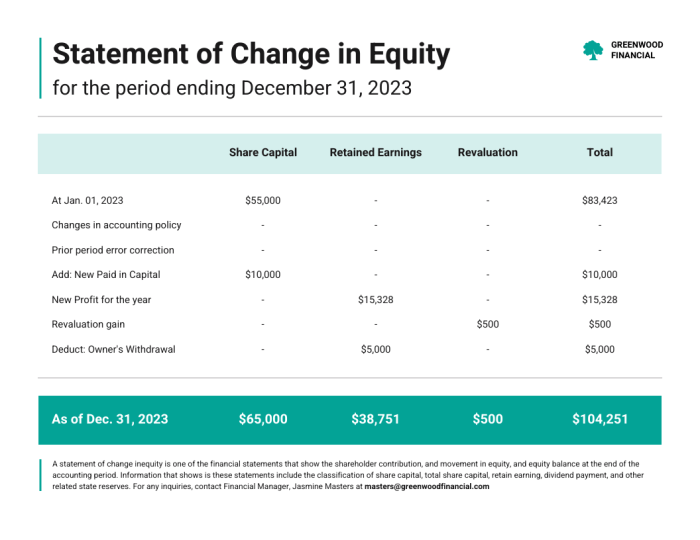Click the GREENWOOD FINANCIAL company name text
Viewport: 700px width, 540px height.
click(637, 50)
